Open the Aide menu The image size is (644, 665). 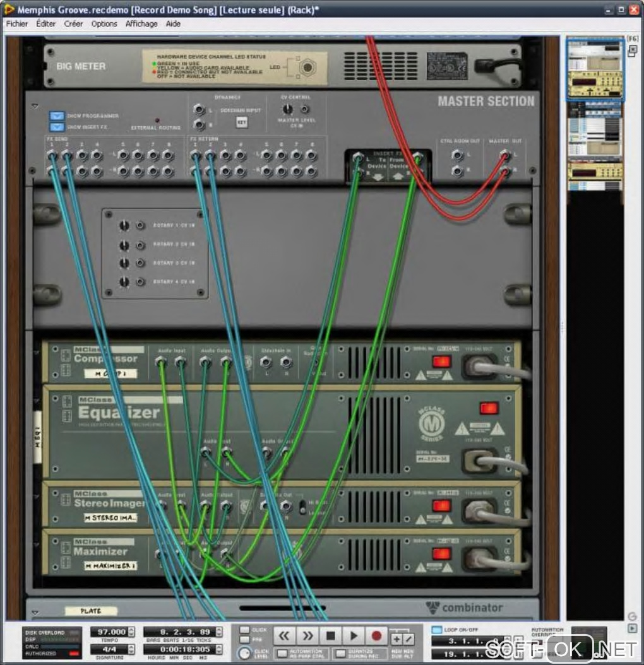(x=173, y=24)
